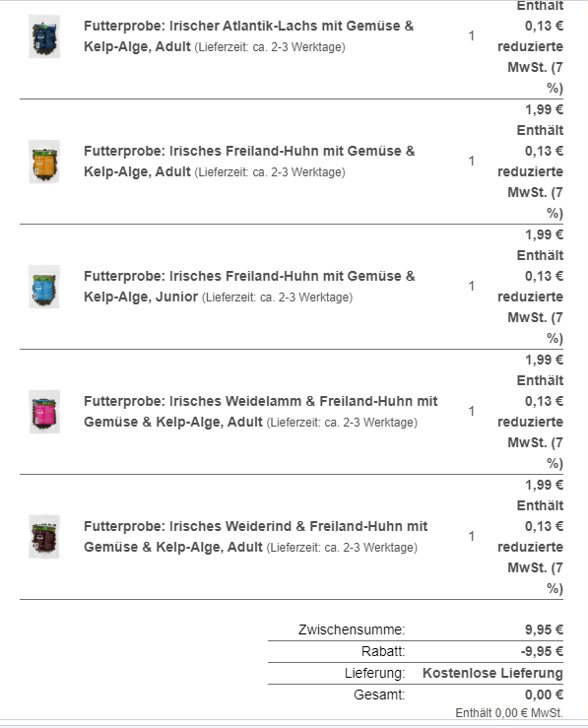Click the Gesamt total 0,00 €

tap(544, 695)
